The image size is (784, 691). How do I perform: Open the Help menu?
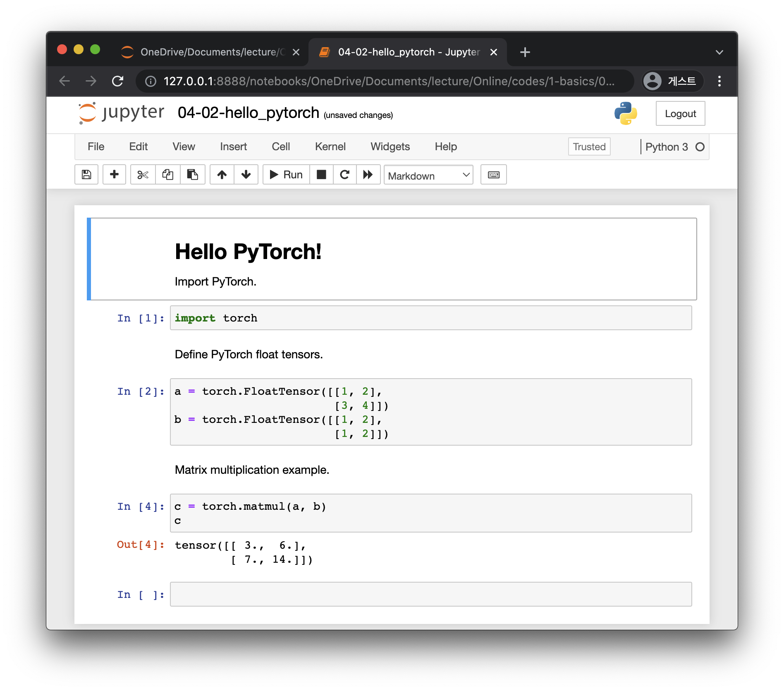pos(446,146)
